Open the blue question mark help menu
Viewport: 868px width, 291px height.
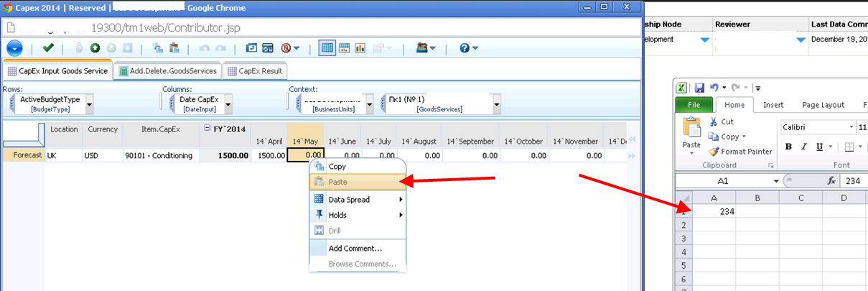click(x=468, y=48)
